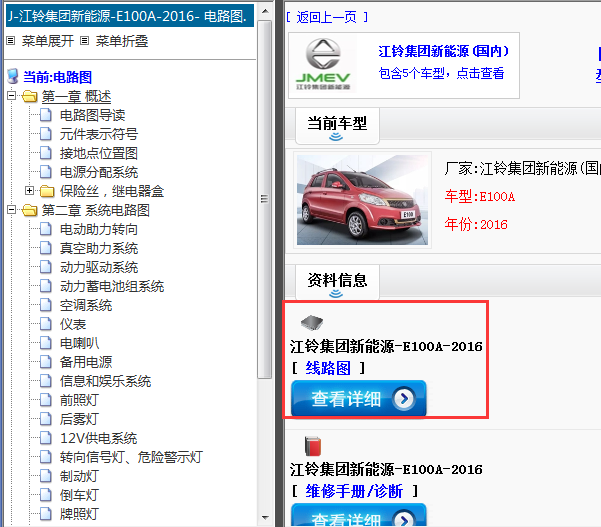Select 电动助力转向 circuit diagram
Viewport: 601px width, 527px height.
(x=99, y=229)
